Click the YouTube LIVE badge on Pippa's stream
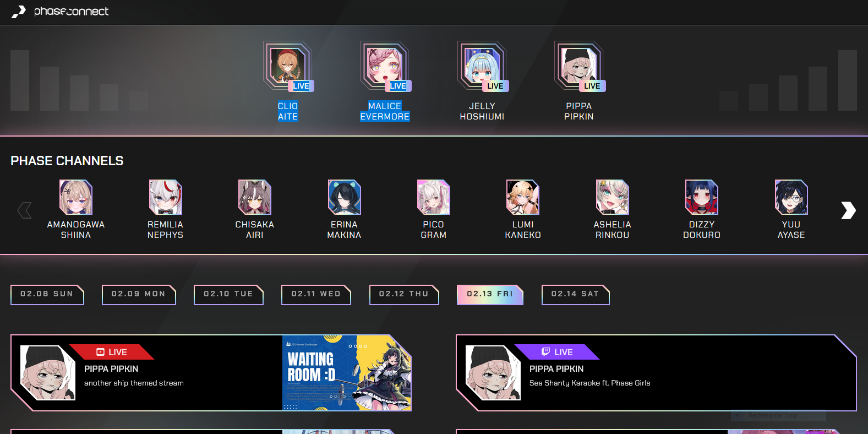 click(112, 352)
